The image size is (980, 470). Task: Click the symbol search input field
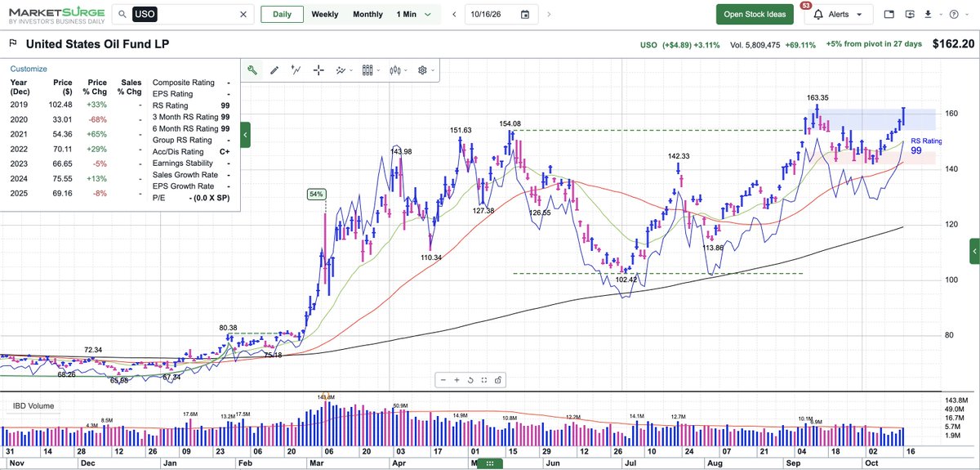(x=182, y=15)
